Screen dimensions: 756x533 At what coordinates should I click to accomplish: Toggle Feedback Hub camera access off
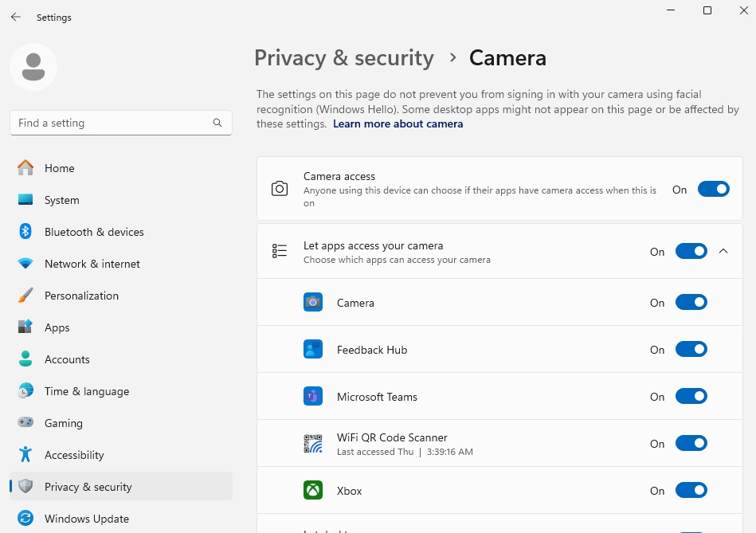[691, 349]
